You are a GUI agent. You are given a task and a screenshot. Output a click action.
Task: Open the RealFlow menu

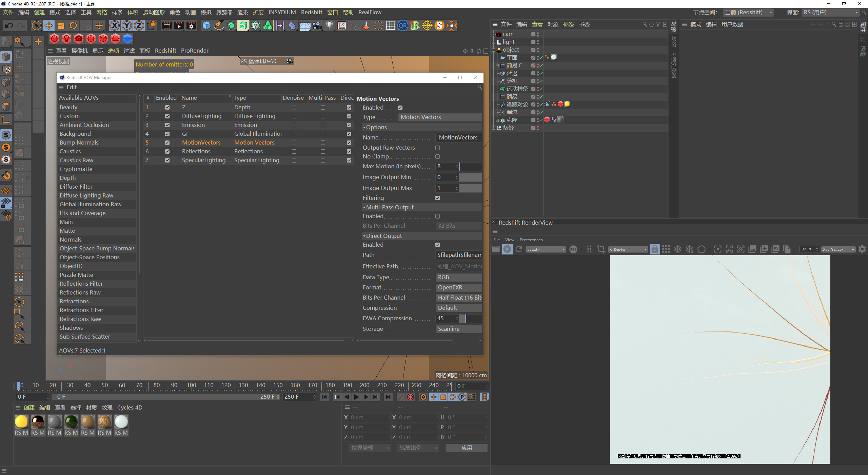coord(370,12)
